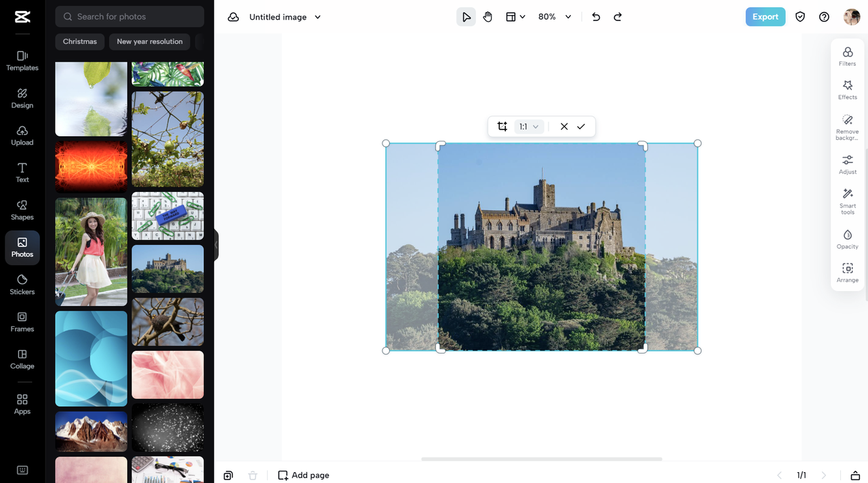The image size is (868, 483).
Task: Collapse the photos side panel handle
Action: [216, 246]
